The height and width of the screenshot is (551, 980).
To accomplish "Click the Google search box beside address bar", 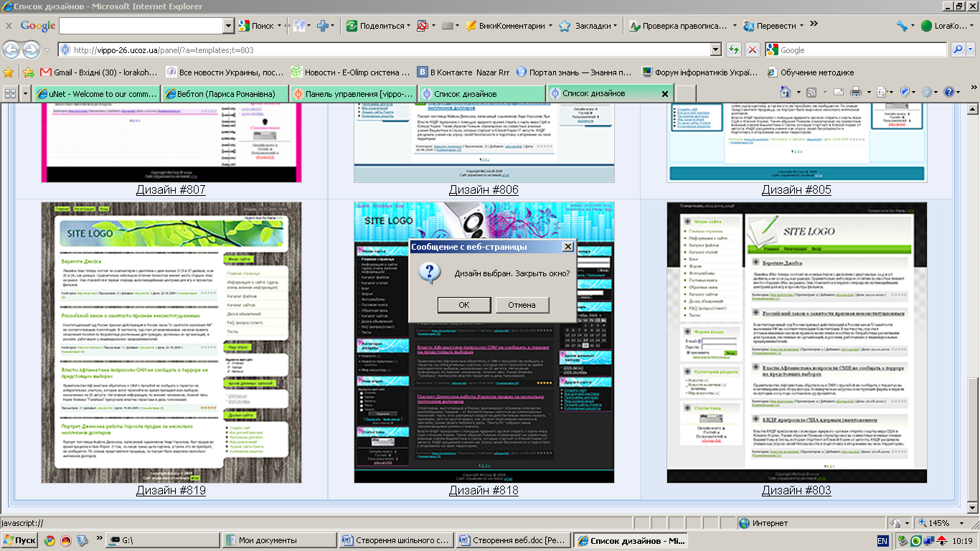I will click(x=856, y=50).
